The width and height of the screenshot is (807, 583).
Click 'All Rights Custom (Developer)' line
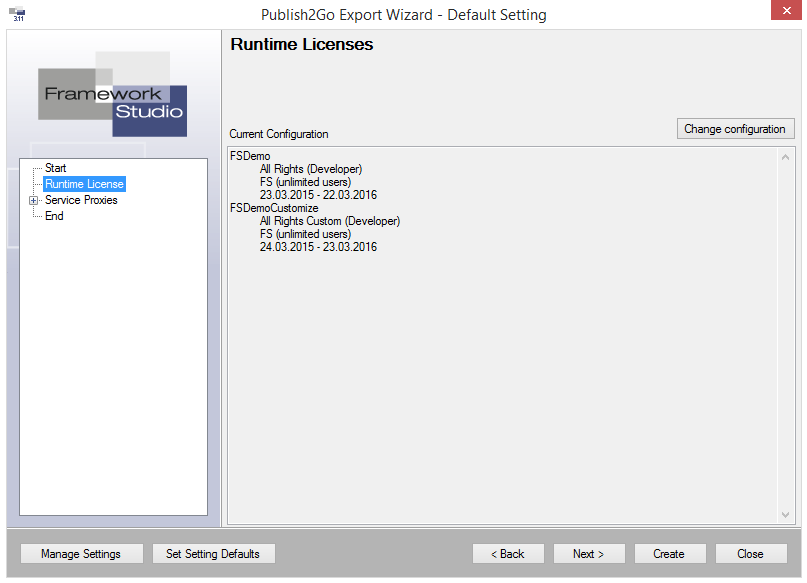point(330,221)
